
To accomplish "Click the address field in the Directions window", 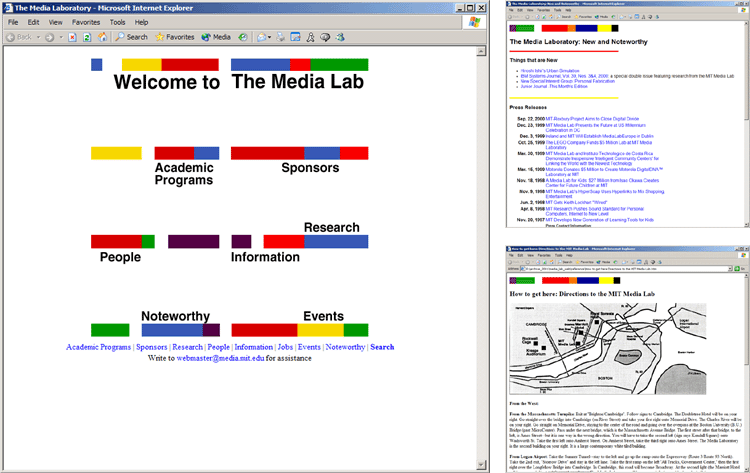I will (x=626, y=269).
